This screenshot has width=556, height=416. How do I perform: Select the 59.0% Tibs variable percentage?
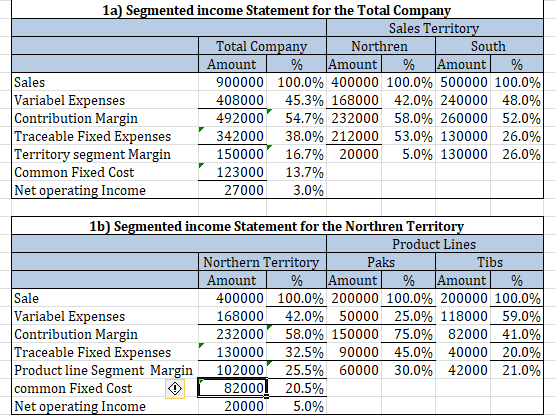(517, 316)
